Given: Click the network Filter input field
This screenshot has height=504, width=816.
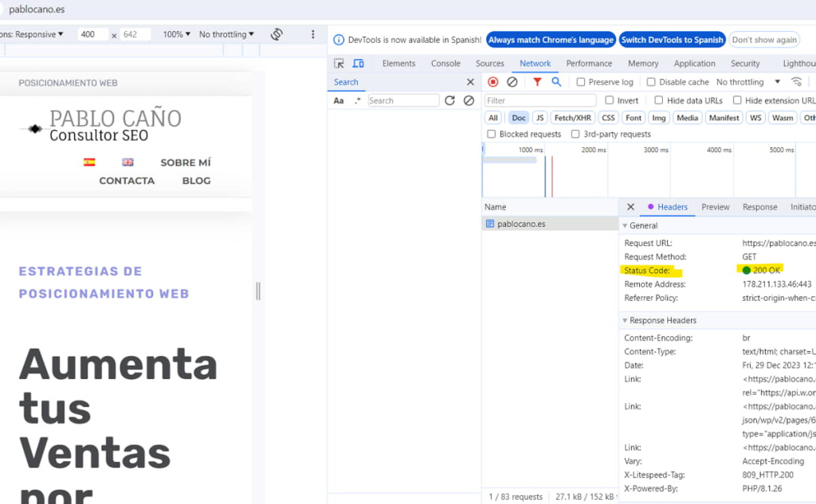Looking at the screenshot, I should click(540, 100).
